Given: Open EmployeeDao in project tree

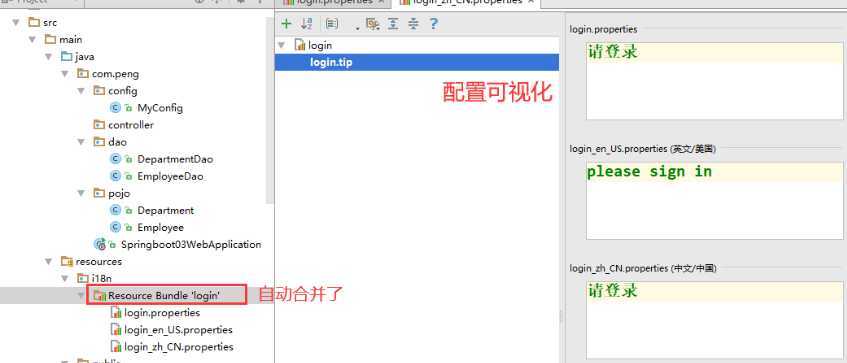Looking at the screenshot, I should pos(170,176).
